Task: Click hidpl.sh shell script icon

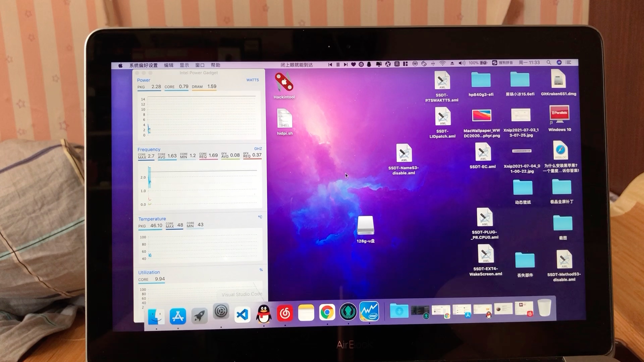Action: tap(284, 119)
